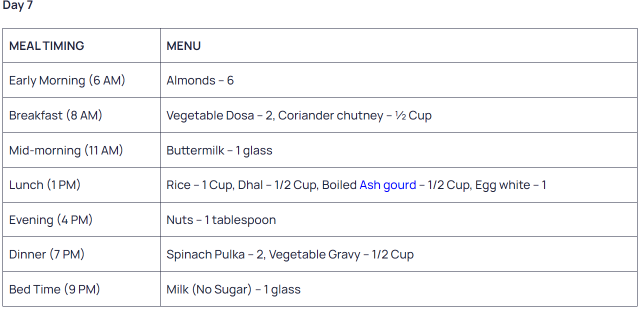Select the Mid-morning (11 AM) cell
The height and width of the screenshot is (310, 644).
[x=81, y=150]
